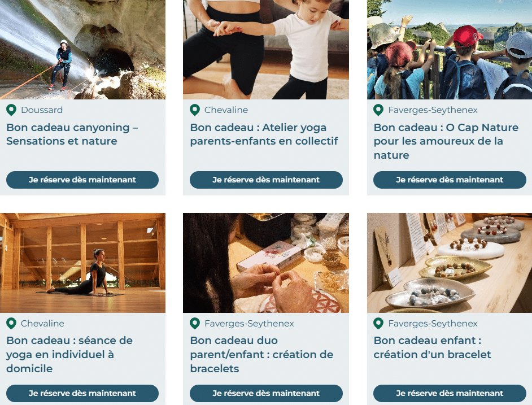This screenshot has height=405, width=532.
Task: Click the pin icon on the O Cap Nature card
Action: coord(378,110)
